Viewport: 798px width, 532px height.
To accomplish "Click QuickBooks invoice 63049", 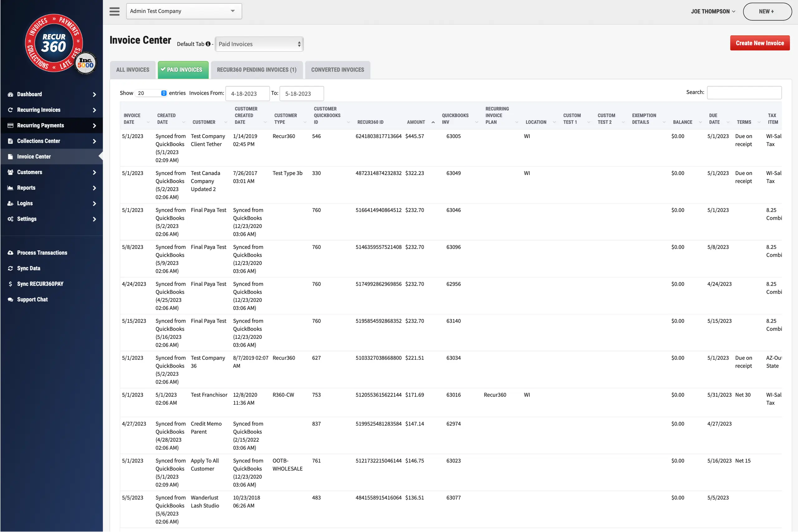I will coord(453,173).
